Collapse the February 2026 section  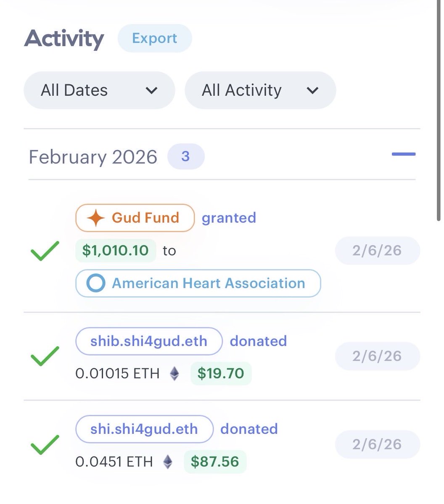click(403, 155)
